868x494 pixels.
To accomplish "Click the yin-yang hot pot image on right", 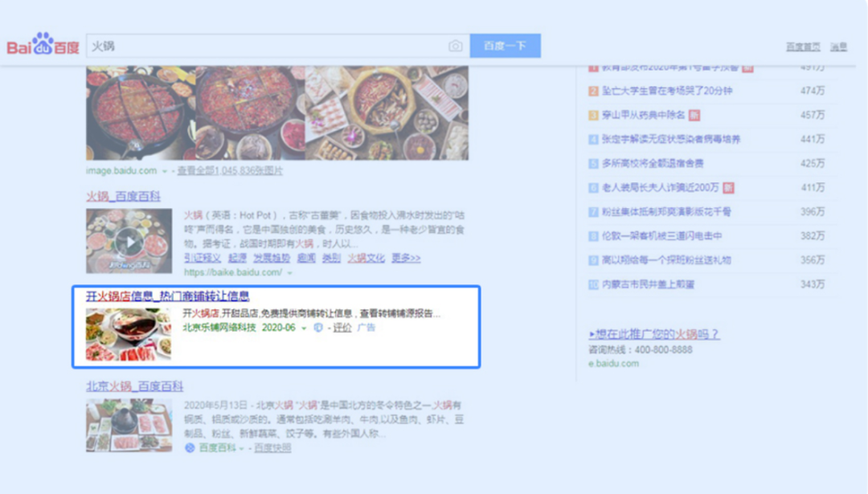I will pos(387,113).
